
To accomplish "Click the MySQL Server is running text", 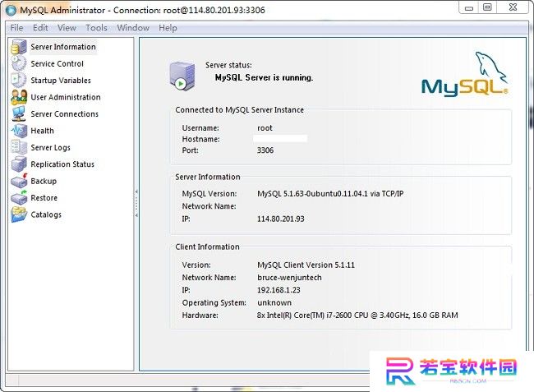I will (264, 77).
